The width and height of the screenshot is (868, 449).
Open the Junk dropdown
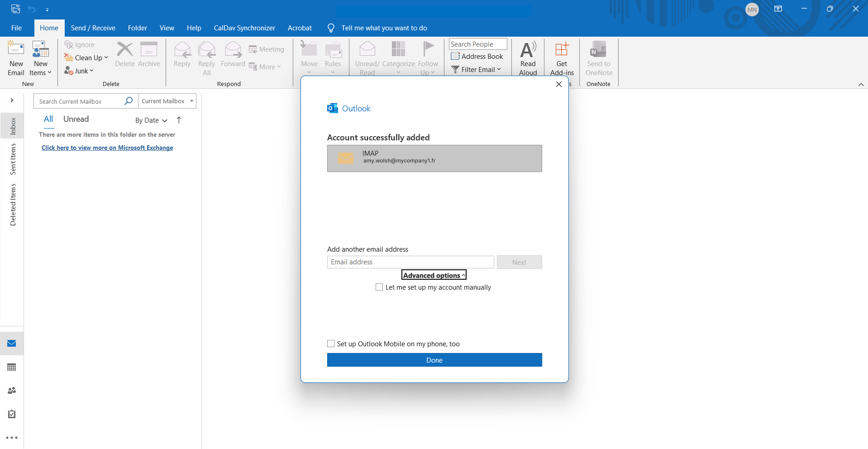tap(79, 71)
